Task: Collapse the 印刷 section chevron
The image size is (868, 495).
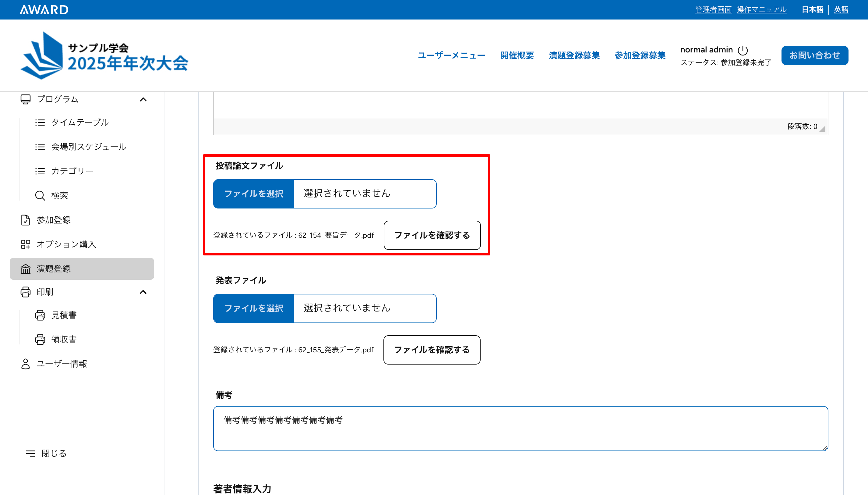Action: point(143,292)
